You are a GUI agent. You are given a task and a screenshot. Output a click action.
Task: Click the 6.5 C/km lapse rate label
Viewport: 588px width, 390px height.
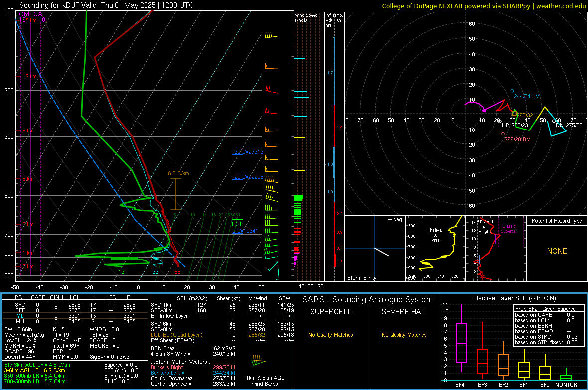178,174
